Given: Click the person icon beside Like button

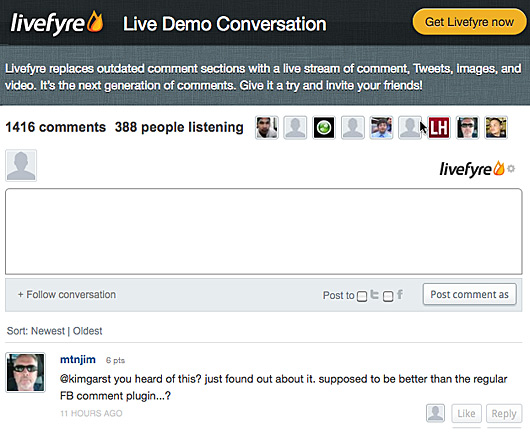Looking at the screenshot, I should [x=435, y=413].
